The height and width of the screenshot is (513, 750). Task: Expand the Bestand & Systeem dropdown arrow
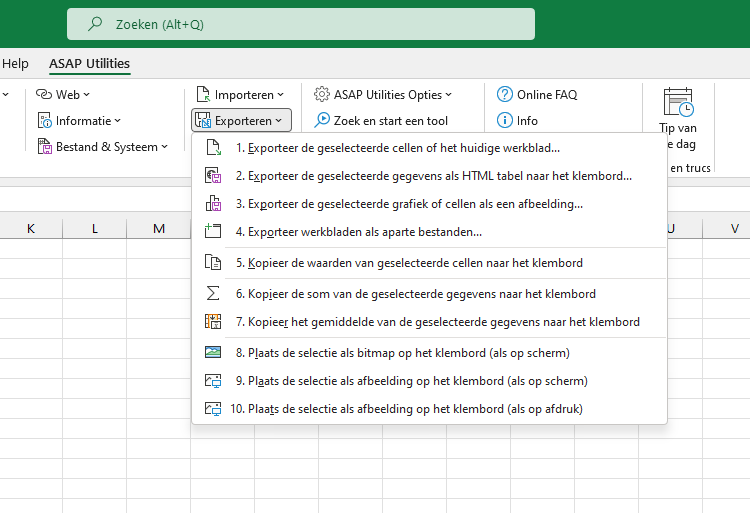tap(165, 147)
